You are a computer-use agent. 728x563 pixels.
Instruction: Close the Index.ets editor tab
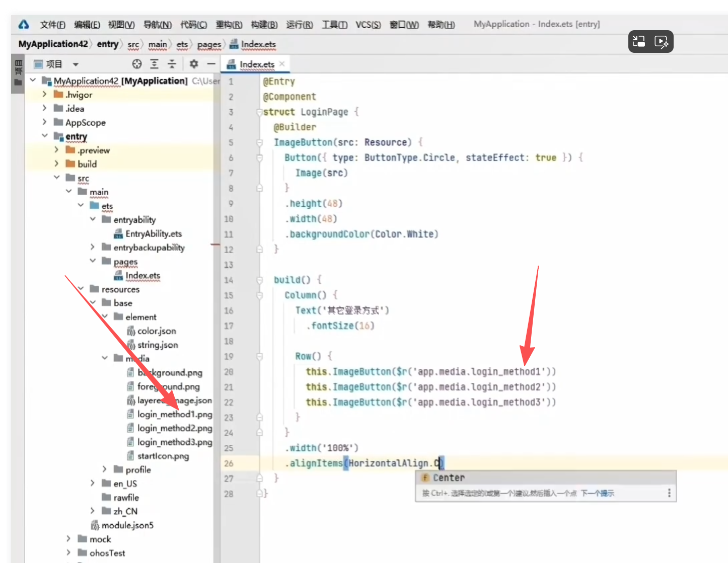[282, 64]
